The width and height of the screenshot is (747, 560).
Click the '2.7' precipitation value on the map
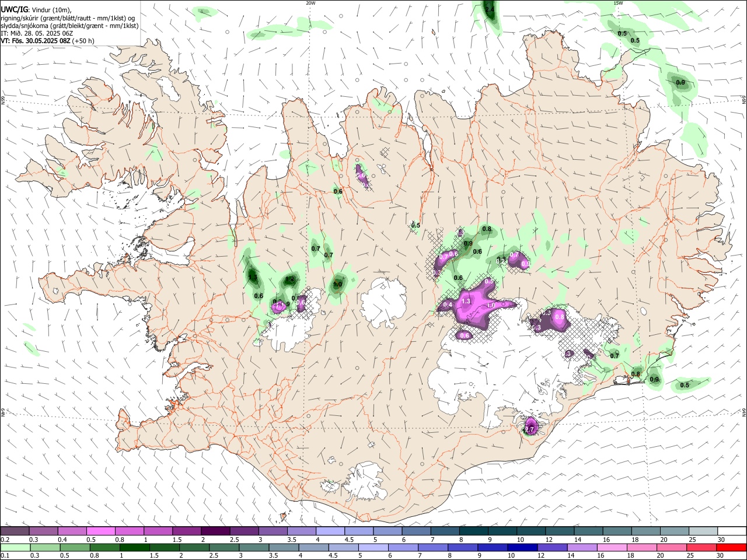tap(530, 430)
